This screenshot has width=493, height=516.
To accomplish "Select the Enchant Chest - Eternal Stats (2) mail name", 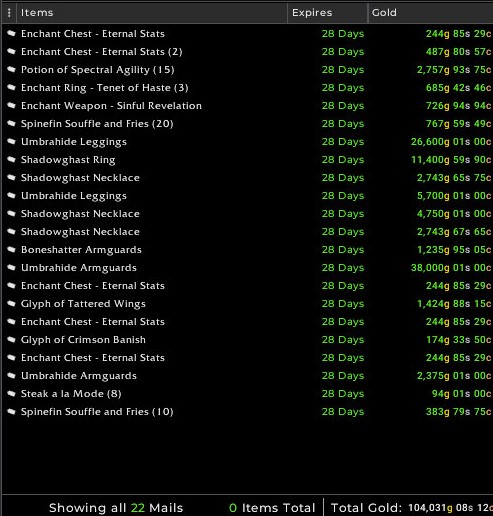I will tap(102, 52).
